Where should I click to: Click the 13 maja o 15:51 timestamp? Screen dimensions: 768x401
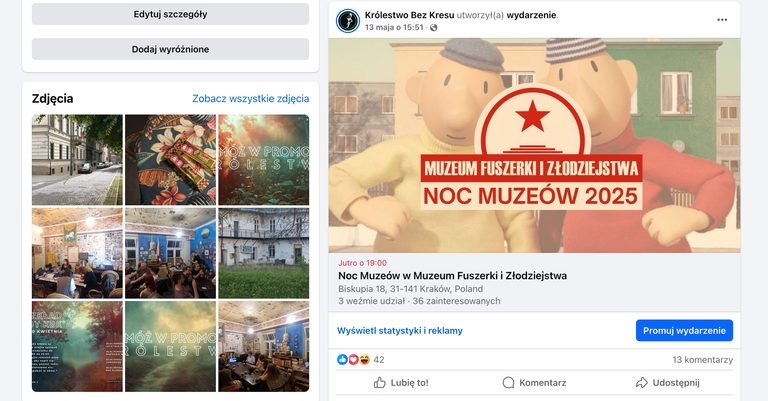tap(394, 28)
